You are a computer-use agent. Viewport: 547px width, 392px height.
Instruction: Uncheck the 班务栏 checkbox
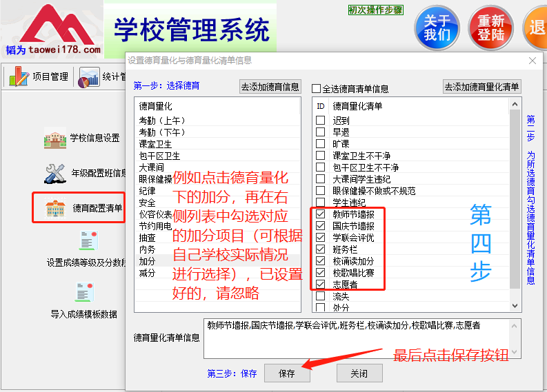pyautogui.click(x=320, y=249)
